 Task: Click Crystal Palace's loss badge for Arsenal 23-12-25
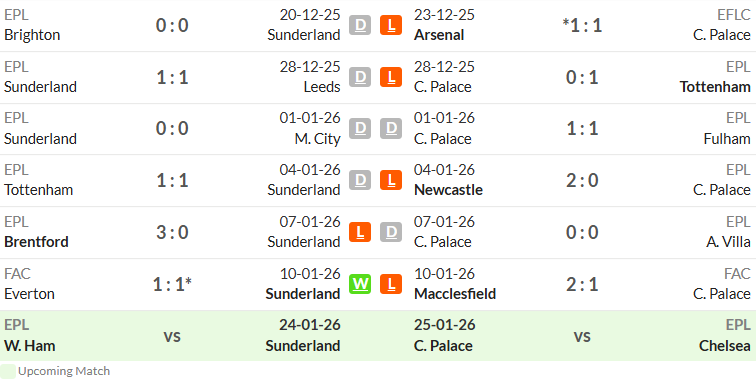[391, 26]
